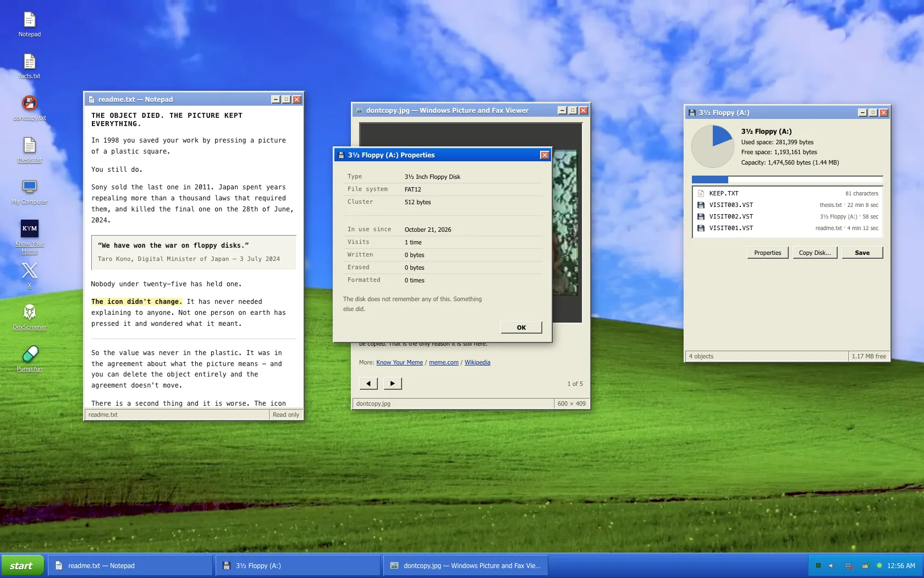This screenshot has width=924, height=578.
Task: Open Know Your Meme desktop shortcut
Action: pos(30,237)
